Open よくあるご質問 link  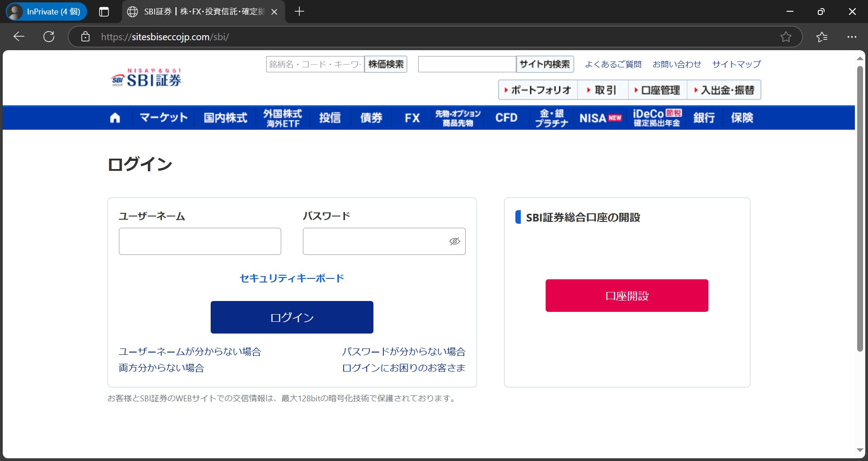coord(613,64)
